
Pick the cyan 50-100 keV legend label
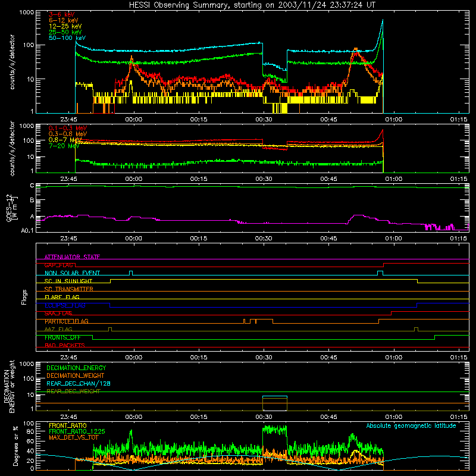(67, 38)
